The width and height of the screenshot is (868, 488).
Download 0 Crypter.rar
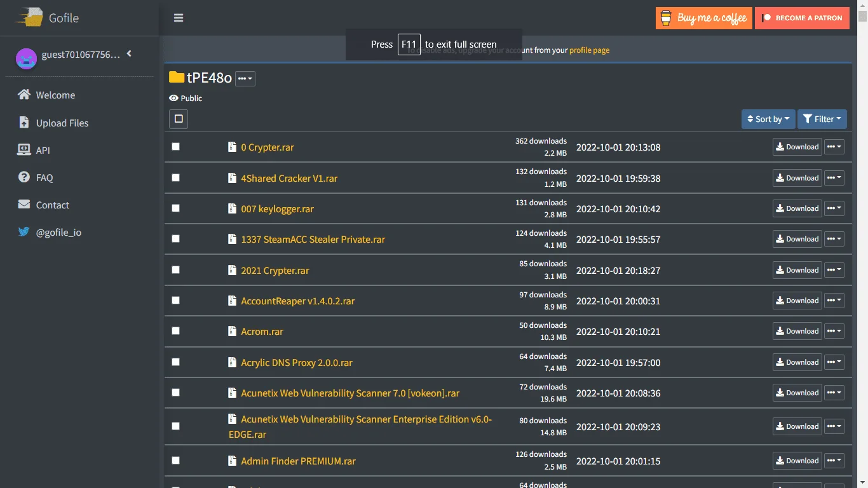point(797,147)
